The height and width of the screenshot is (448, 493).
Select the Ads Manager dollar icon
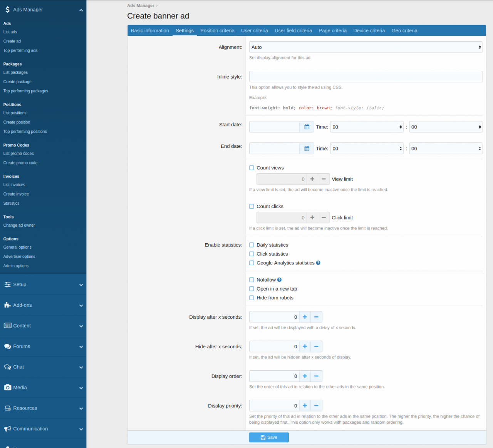7,9
